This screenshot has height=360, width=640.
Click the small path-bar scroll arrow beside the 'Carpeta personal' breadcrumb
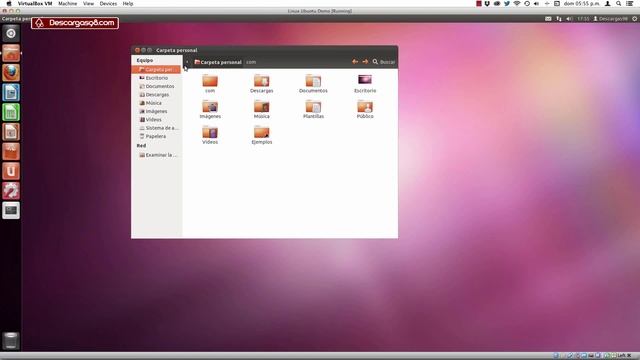(187, 62)
